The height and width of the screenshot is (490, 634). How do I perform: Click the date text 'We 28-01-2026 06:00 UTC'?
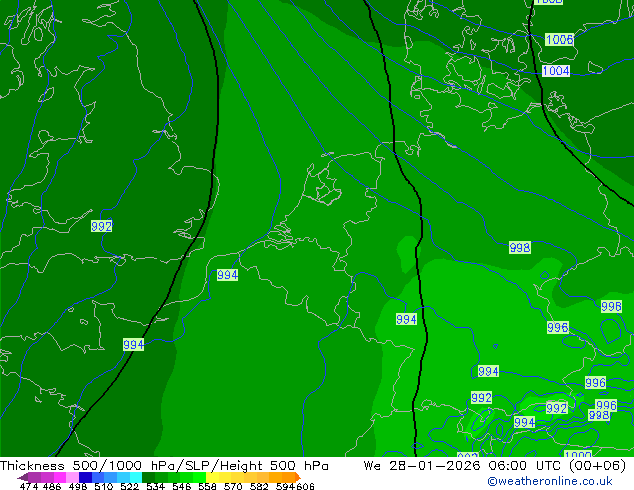coord(463,466)
